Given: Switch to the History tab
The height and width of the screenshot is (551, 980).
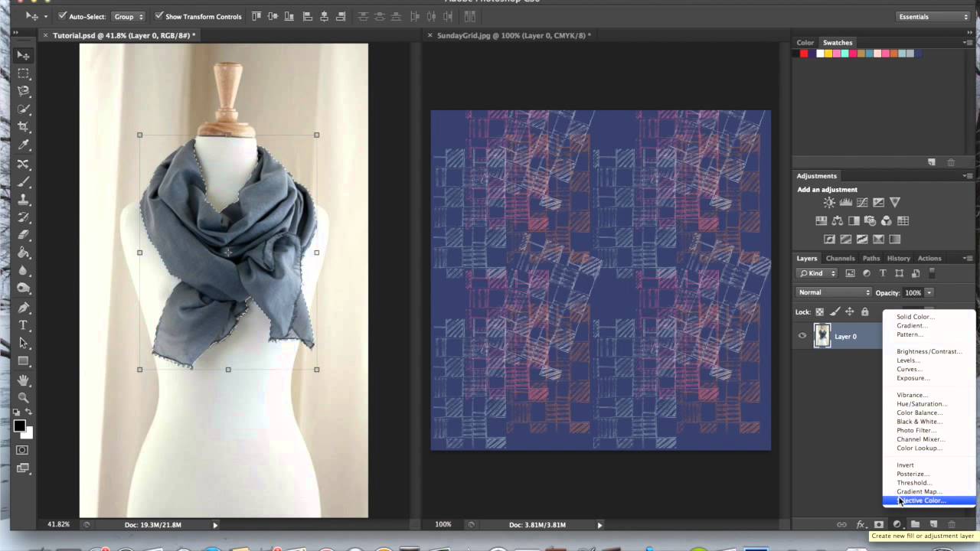Looking at the screenshot, I should [x=898, y=258].
